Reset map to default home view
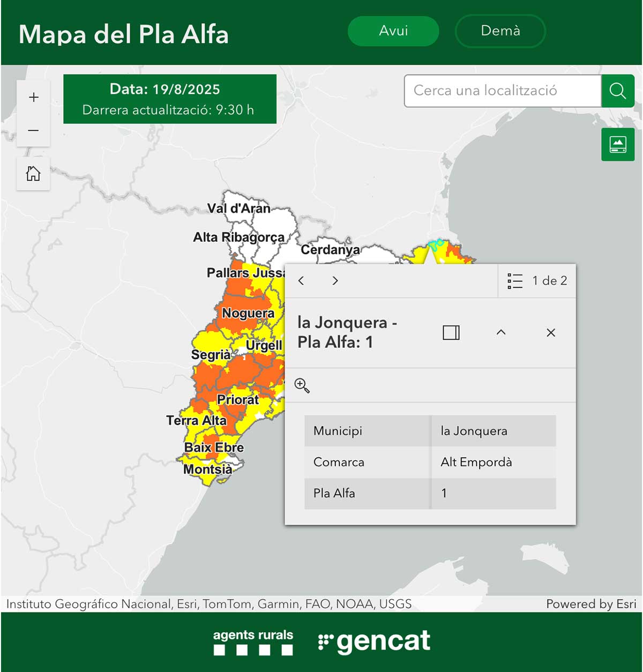 coord(33,174)
